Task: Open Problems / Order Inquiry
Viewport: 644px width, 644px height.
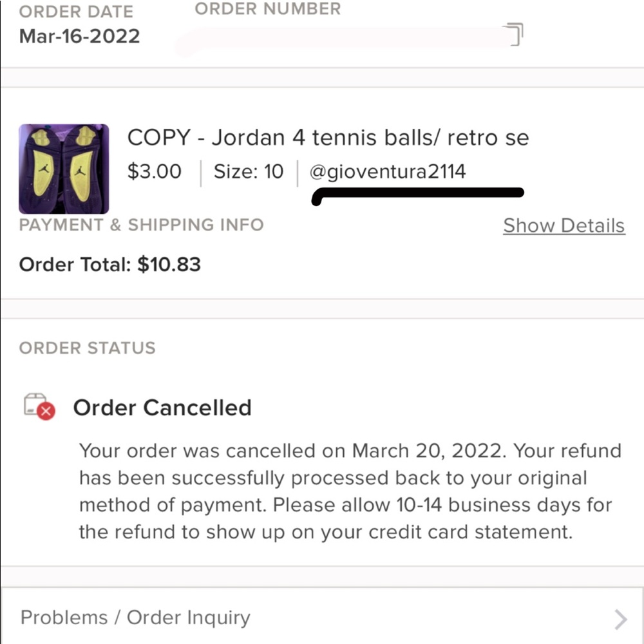Action: tap(135, 617)
